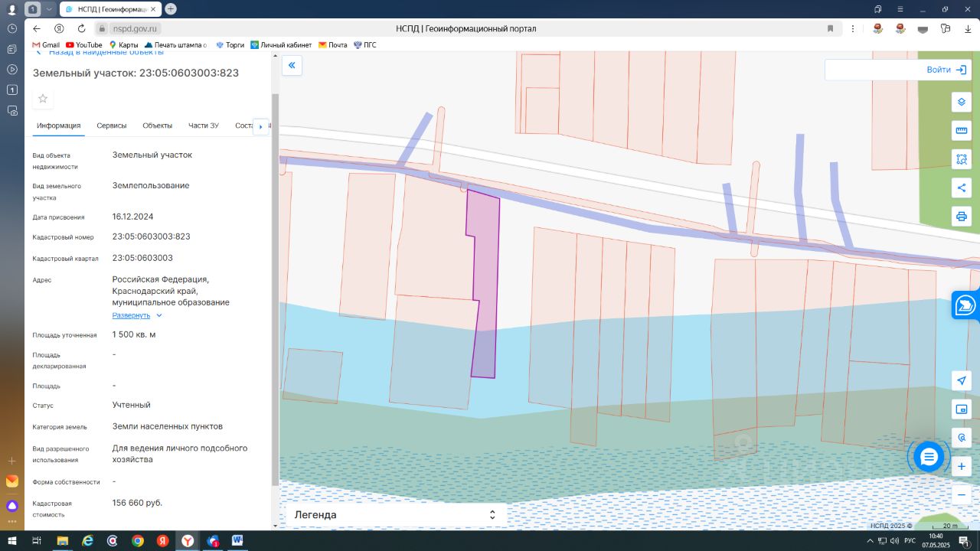Viewport: 980px width, 551px height.
Task: Open the Windows notification center
Action: pyautogui.click(x=964, y=540)
